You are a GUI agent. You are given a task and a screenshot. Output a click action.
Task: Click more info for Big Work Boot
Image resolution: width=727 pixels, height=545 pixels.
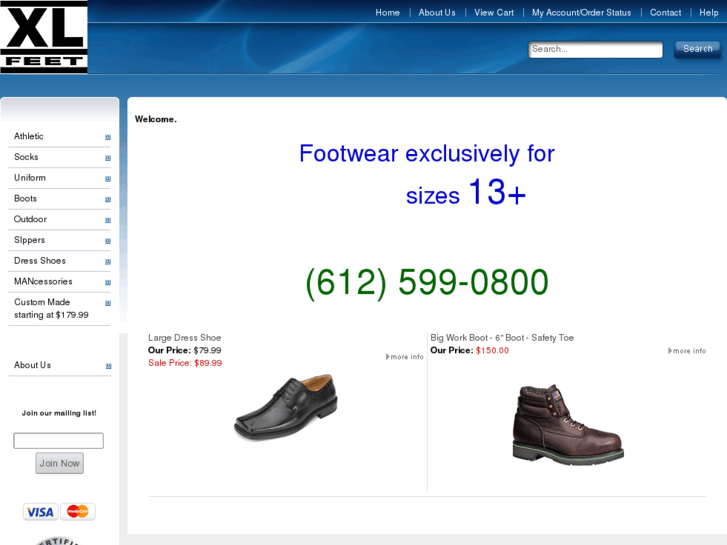click(687, 351)
